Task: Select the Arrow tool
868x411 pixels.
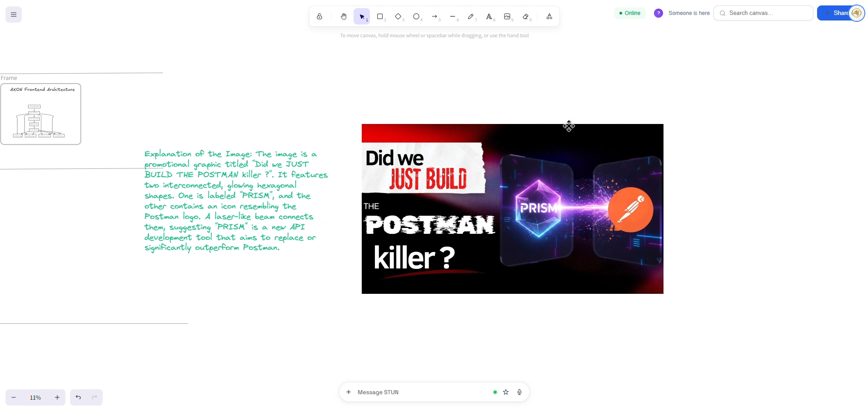Action: [435, 17]
